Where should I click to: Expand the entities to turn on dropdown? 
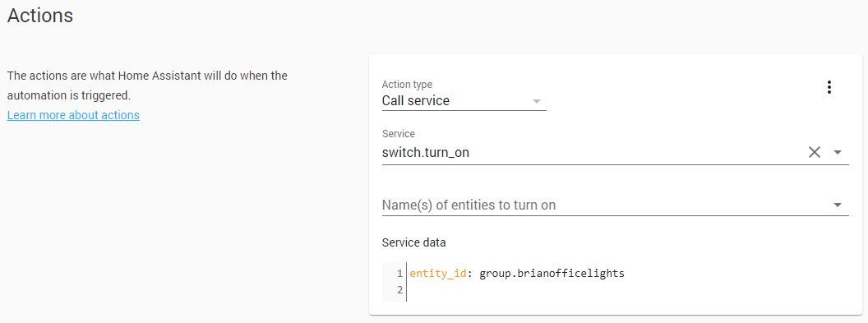837,205
